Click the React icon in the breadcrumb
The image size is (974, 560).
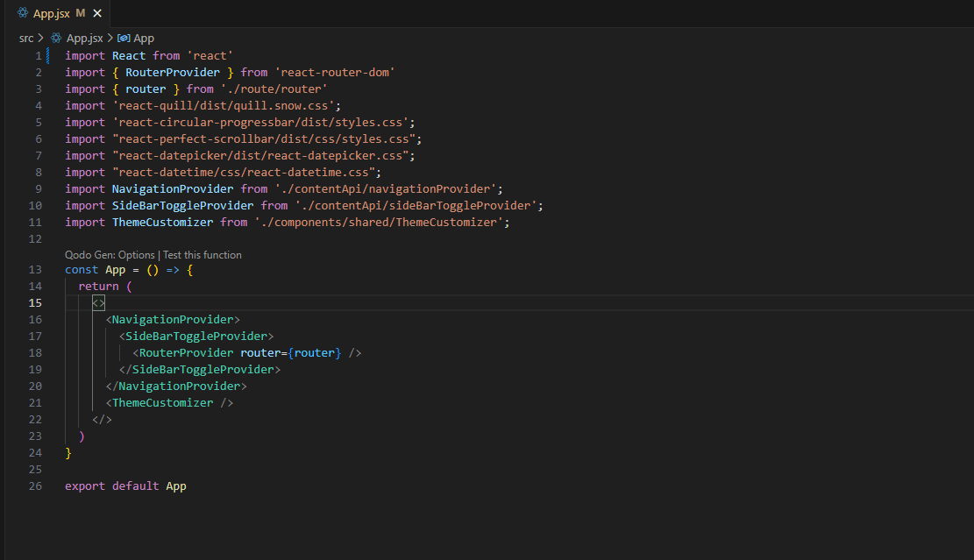[56, 39]
